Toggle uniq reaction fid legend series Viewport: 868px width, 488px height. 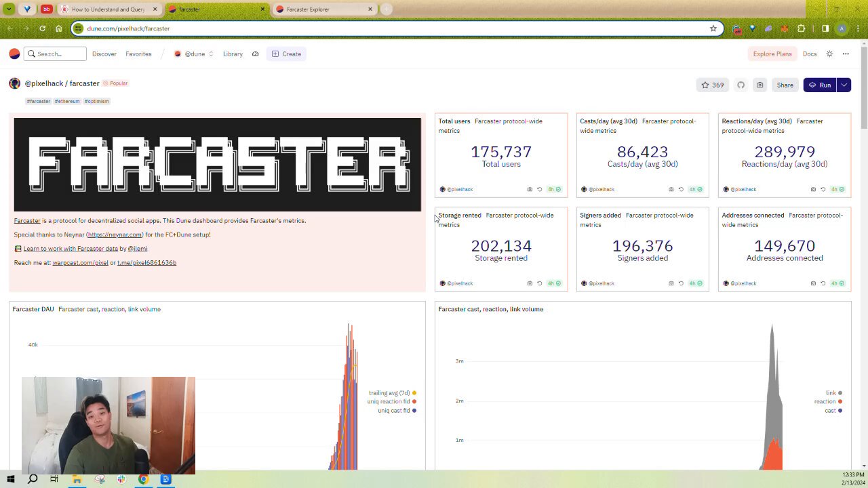click(x=392, y=402)
